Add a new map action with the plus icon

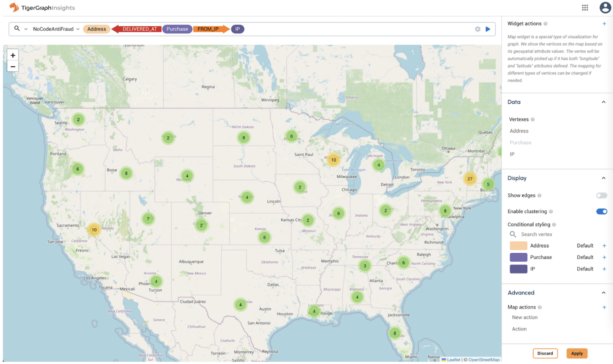pos(604,307)
